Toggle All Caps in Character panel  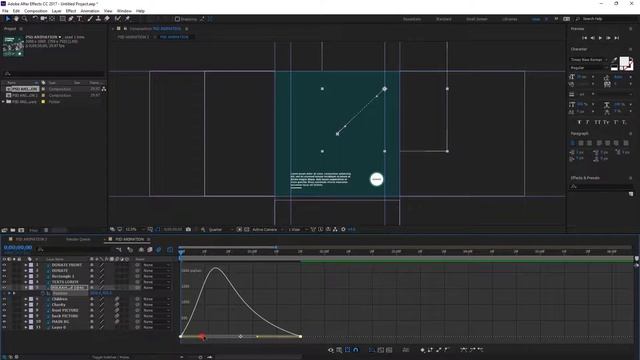[597, 122]
